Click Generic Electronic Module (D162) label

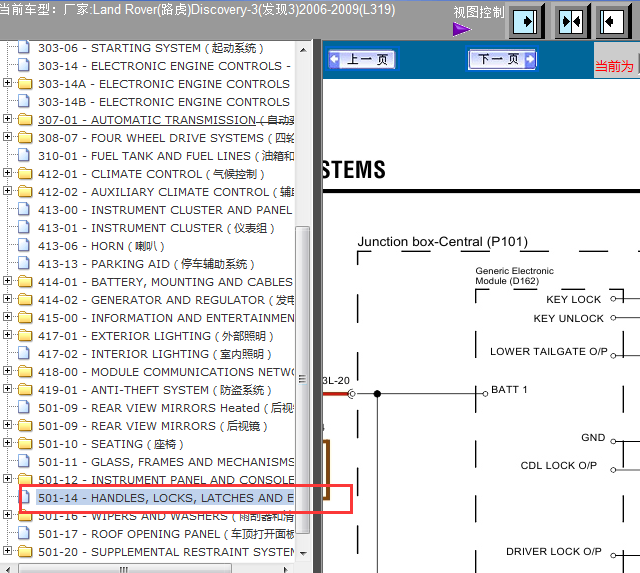pyautogui.click(x=514, y=276)
